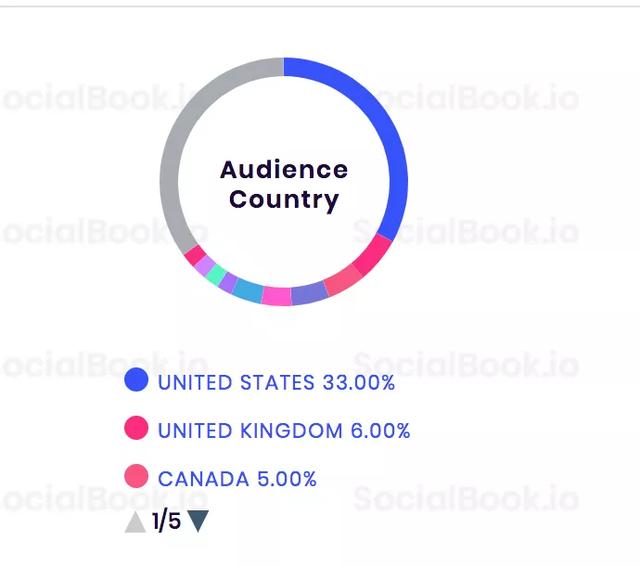This screenshot has width=640, height=566.
Task: Click the 1/5 legend page indicator
Action: [167, 521]
